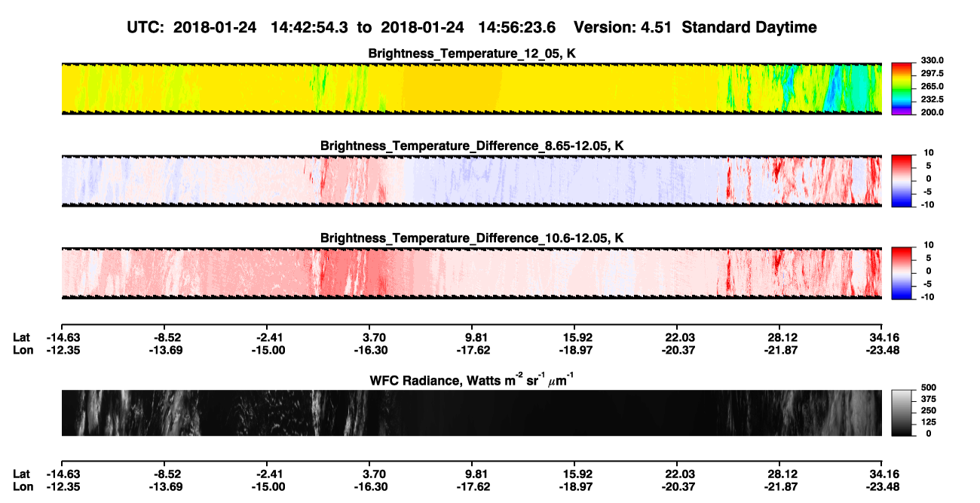Image resolution: width=980 pixels, height=503 pixels.
Task: Click the 10.6-12.05 difference image strip
Action: tap(472, 272)
